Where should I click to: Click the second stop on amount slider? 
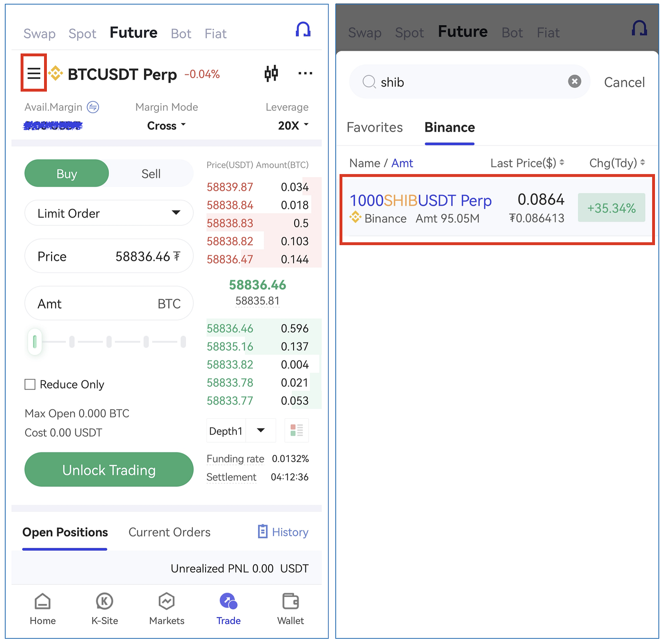72,341
